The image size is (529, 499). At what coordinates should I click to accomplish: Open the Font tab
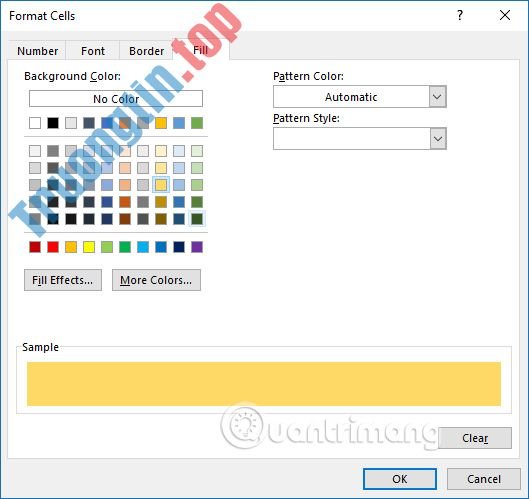click(x=92, y=51)
